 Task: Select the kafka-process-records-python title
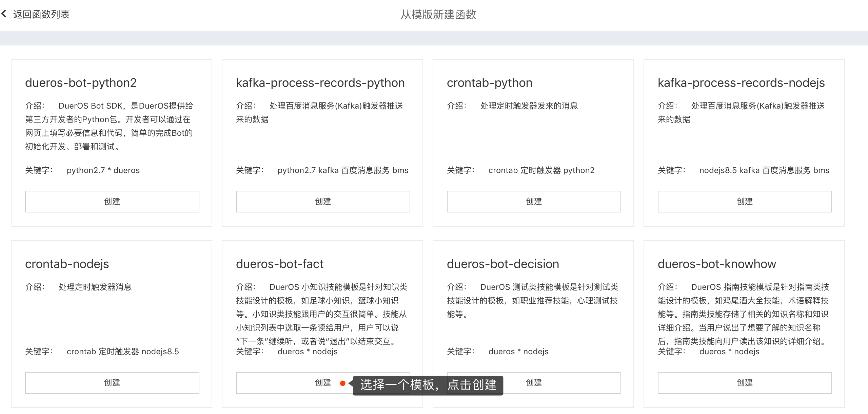click(x=320, y=83)
